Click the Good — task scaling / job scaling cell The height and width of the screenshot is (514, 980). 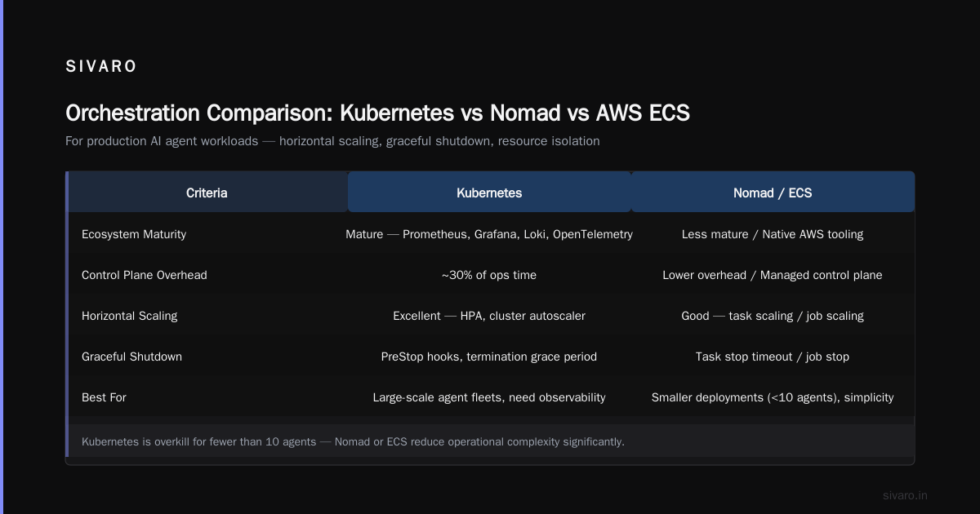773,316
